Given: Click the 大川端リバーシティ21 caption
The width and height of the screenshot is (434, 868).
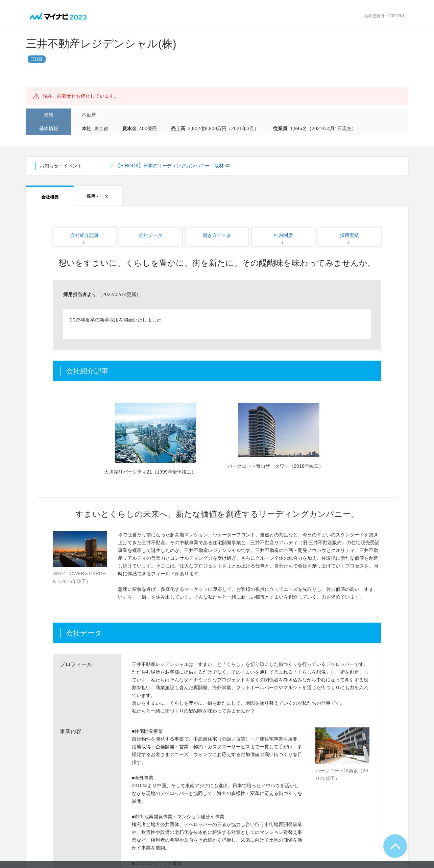Looking at the screenshot, I should coord(150,472).
